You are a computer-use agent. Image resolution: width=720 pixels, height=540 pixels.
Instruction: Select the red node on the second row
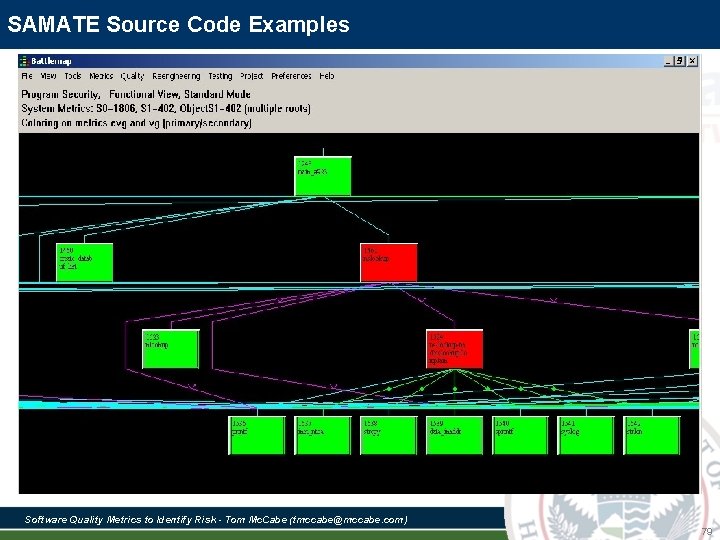(x=389, y=262)
